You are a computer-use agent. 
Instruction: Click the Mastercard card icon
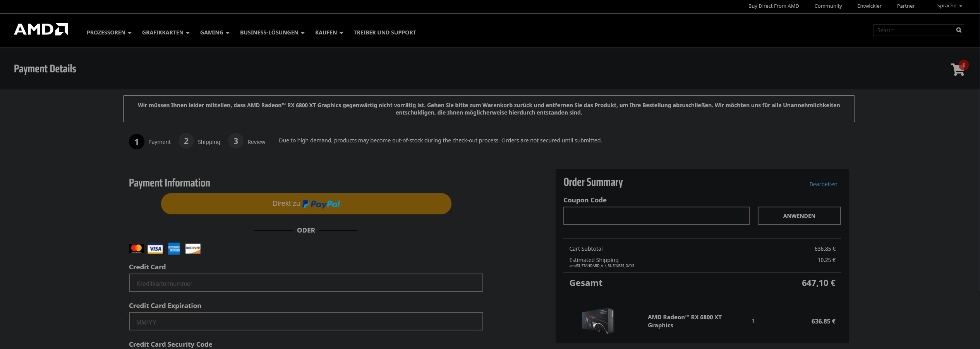click(x=136, y=249)
